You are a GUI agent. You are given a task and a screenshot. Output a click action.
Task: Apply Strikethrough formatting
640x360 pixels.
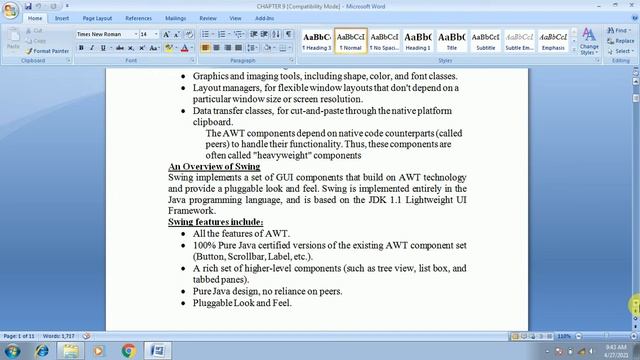(x=120, y=48)
